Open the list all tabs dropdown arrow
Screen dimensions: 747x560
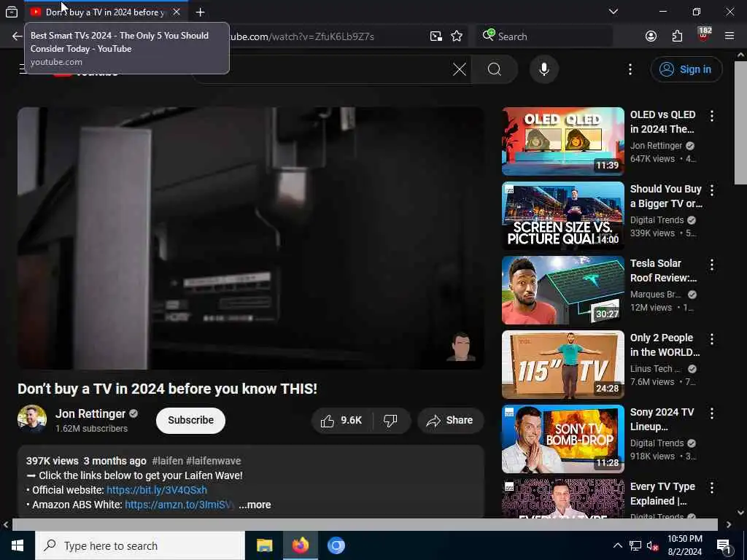click(613, 12)
